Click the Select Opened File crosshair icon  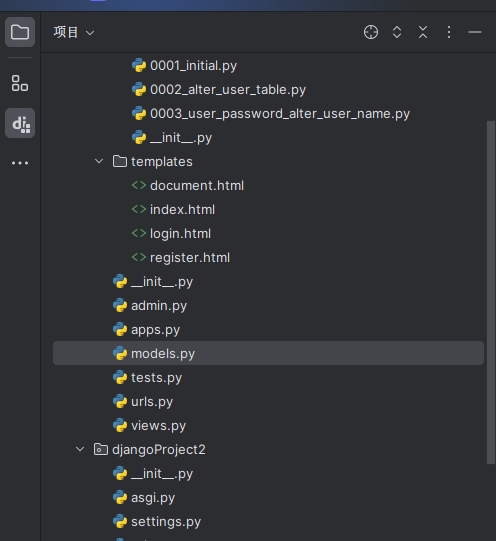[x=371, y=32]
